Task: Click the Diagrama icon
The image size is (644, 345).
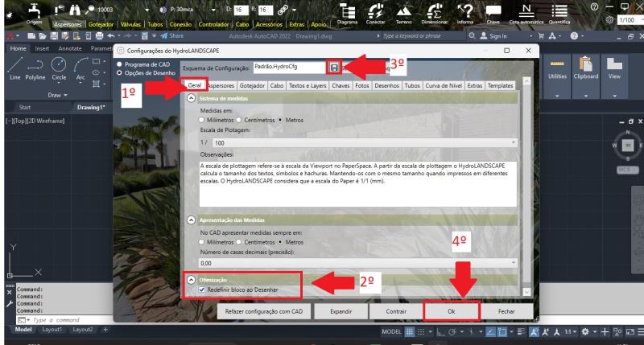Action: (x=347, y=11)
